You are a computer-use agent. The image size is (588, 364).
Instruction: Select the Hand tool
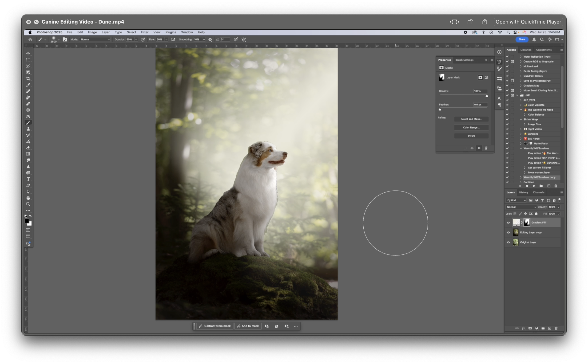pyautogui.click(x=28, y=198)
